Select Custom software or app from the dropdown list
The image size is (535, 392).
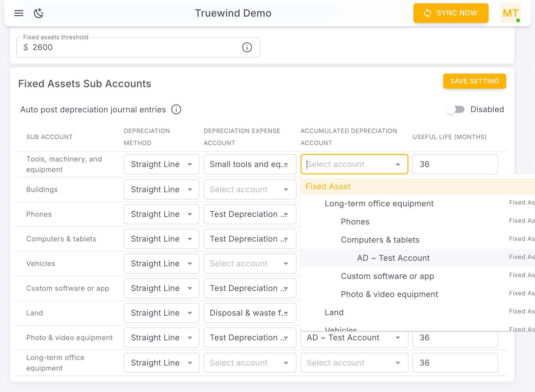tap(388, 276)
